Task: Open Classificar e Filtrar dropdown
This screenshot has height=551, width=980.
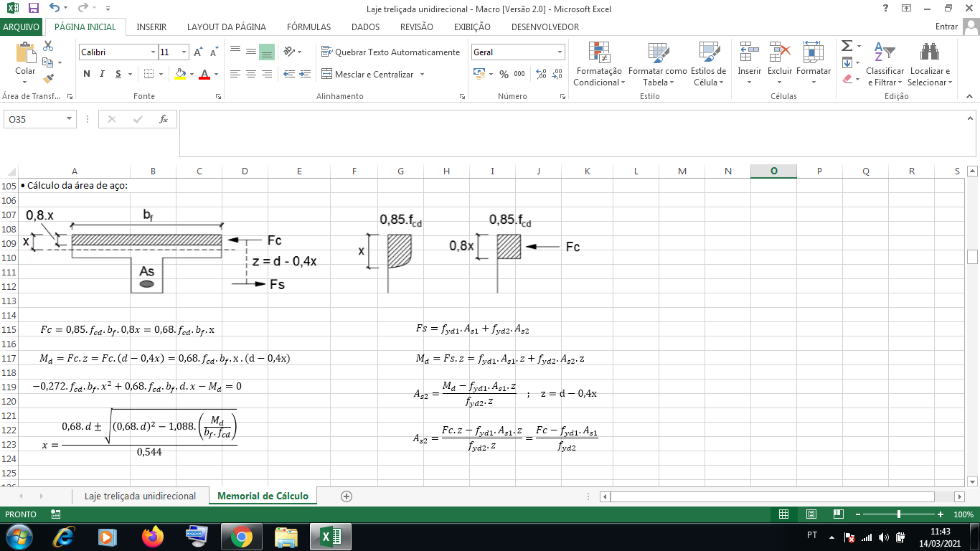Action: pyautogui.click(x=885, y=64)
